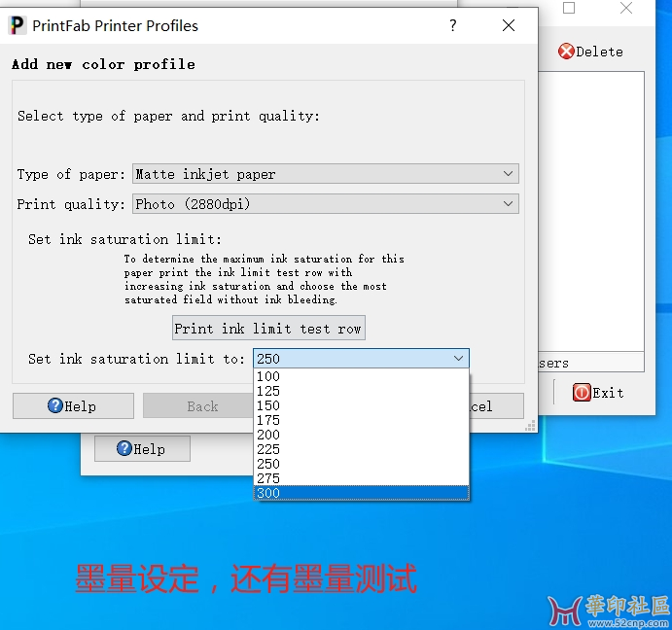Viewport: 672px width, 630px height.
Task: Click Help button in Add new color profile dialog
Action: pyautogui.click(x=73, y=405)
